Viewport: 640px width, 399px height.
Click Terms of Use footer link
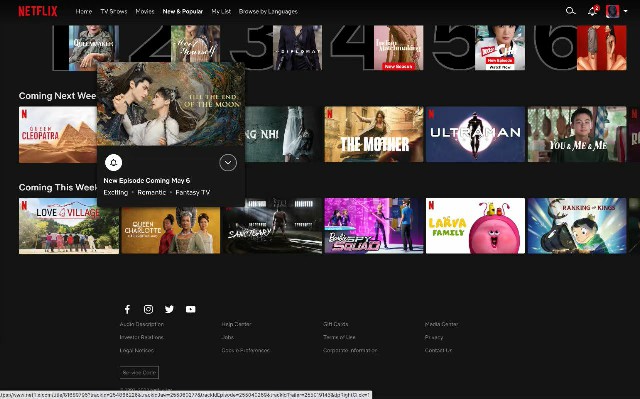click(x=339, y=337)
